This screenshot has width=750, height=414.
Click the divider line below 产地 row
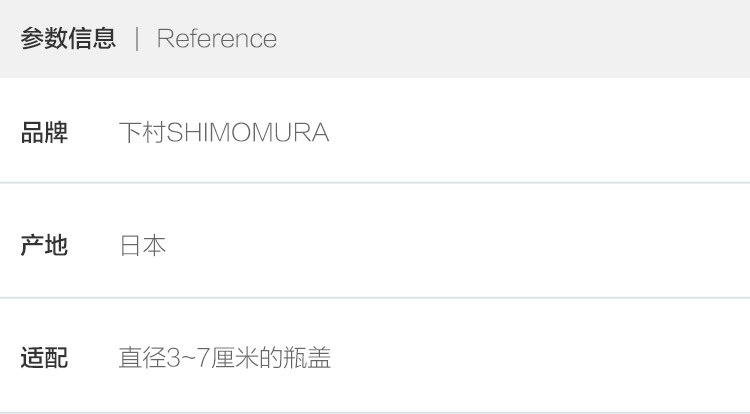pos(375,298)
